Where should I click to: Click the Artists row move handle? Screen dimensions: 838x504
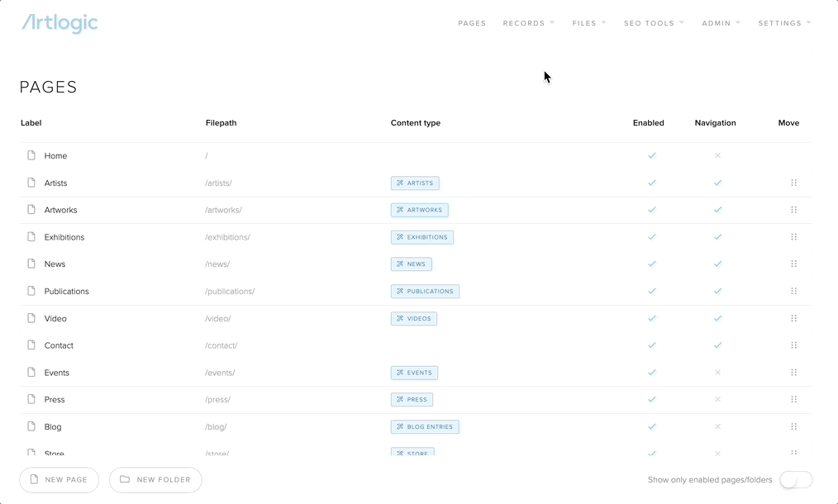tap(793, 183)
